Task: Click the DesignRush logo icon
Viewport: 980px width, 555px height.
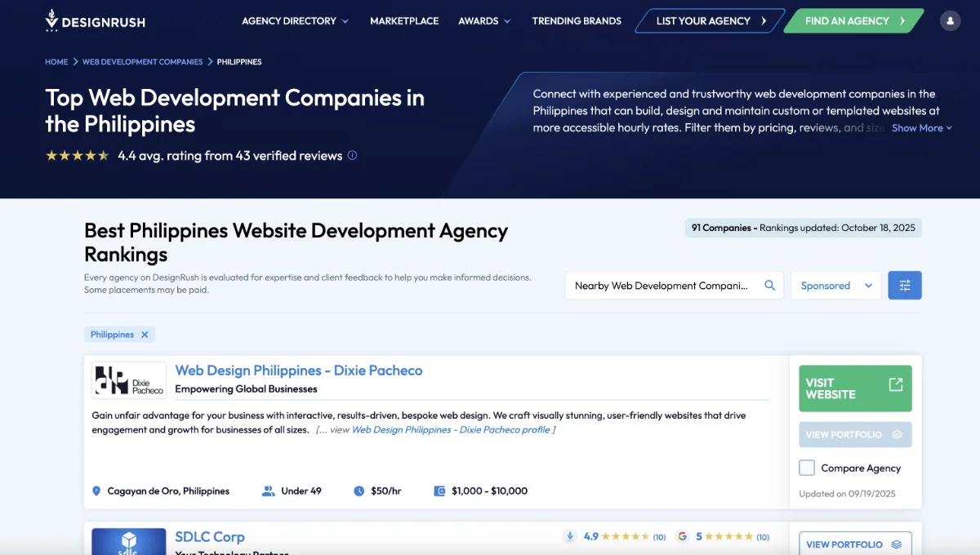Action: click(51, 20)
